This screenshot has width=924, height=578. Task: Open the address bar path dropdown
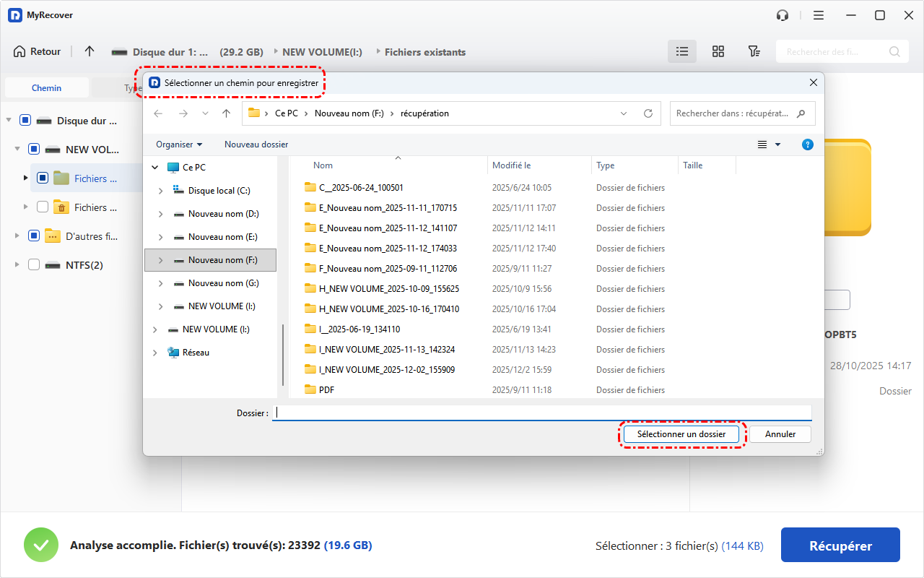pyautogui.click(x=624, y=113)
